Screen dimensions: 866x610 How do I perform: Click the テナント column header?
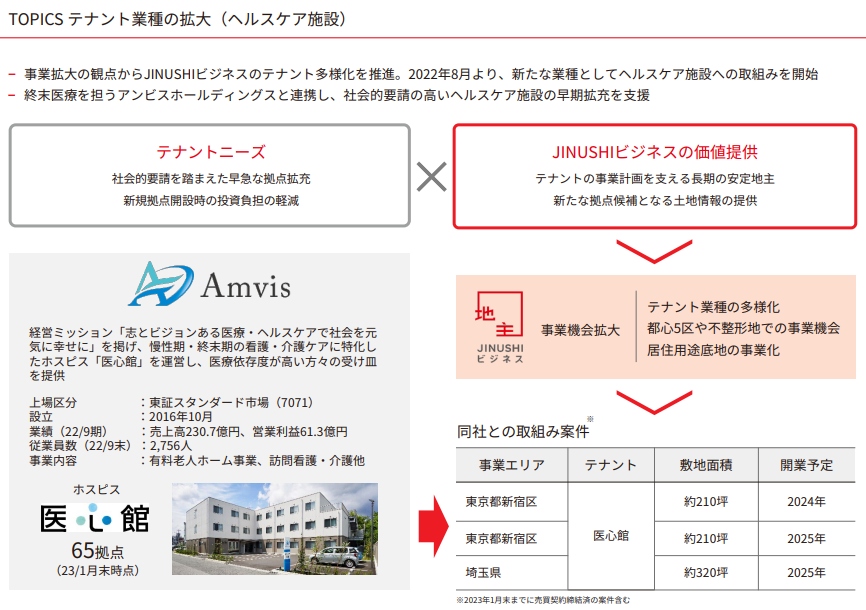coord(611,465)
